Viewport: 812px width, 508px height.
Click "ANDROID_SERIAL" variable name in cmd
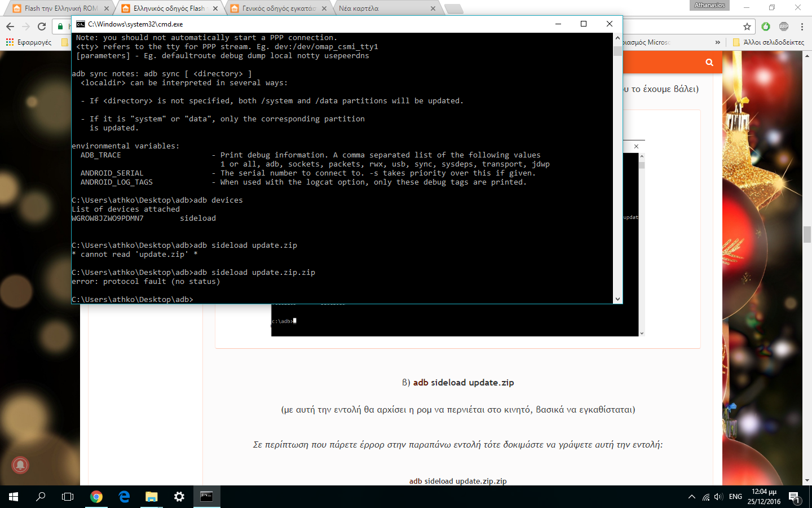coord(112,173)
